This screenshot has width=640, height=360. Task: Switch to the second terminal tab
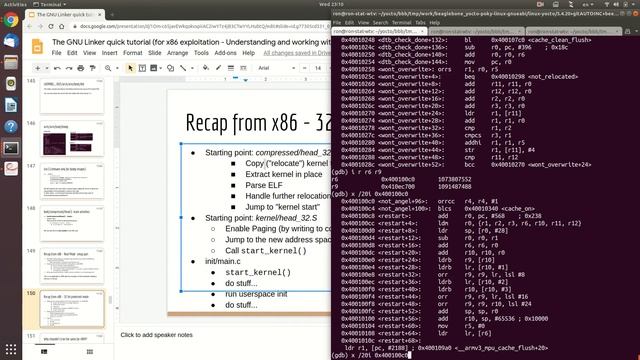[x=476, y=31]
